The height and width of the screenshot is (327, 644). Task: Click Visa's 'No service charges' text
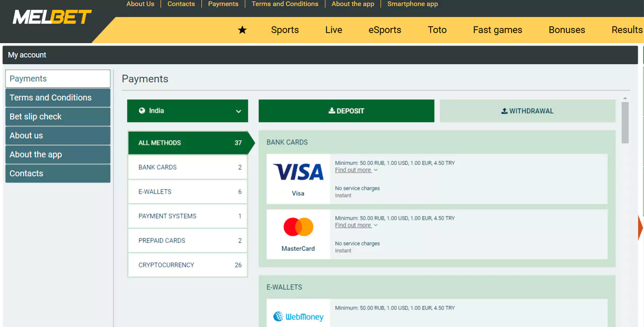[x=357, y=188]
